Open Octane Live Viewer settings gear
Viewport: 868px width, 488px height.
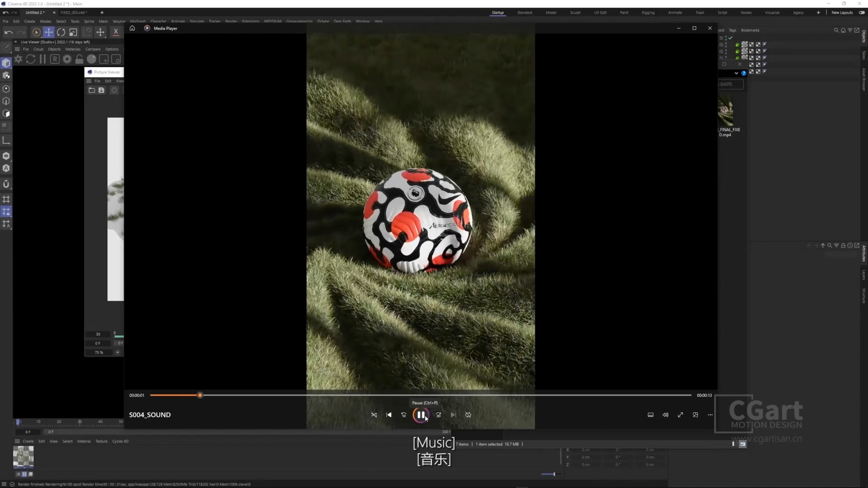[x=67, y=59]
